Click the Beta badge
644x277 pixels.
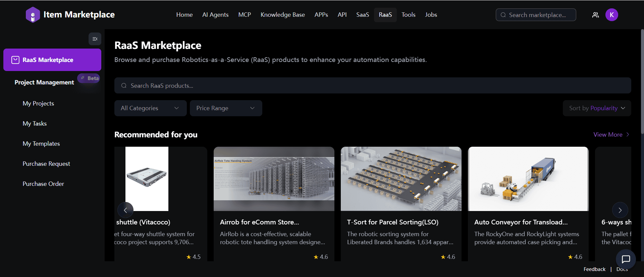[x=89, y=78]
